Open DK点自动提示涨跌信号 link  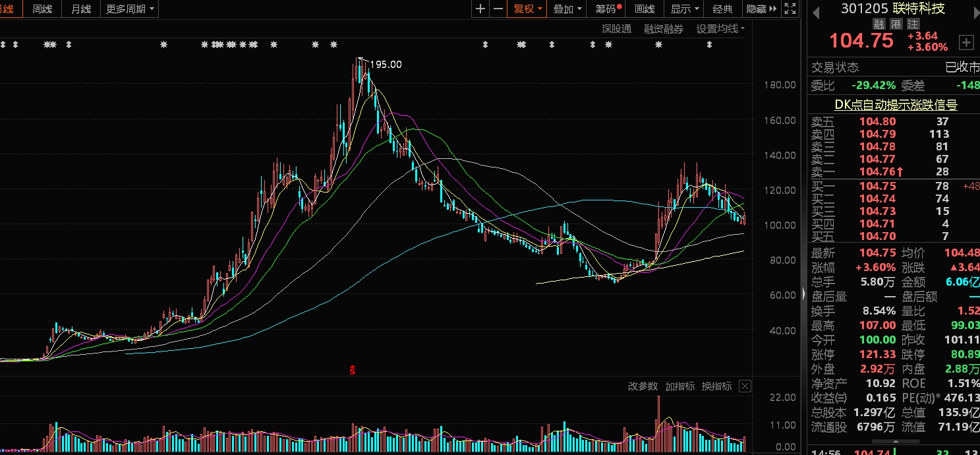point(896,104)
